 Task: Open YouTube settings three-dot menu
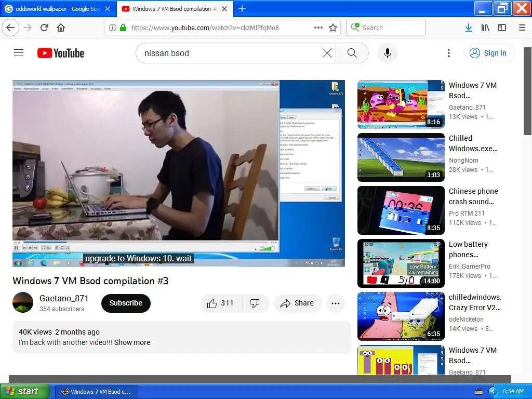449,53
